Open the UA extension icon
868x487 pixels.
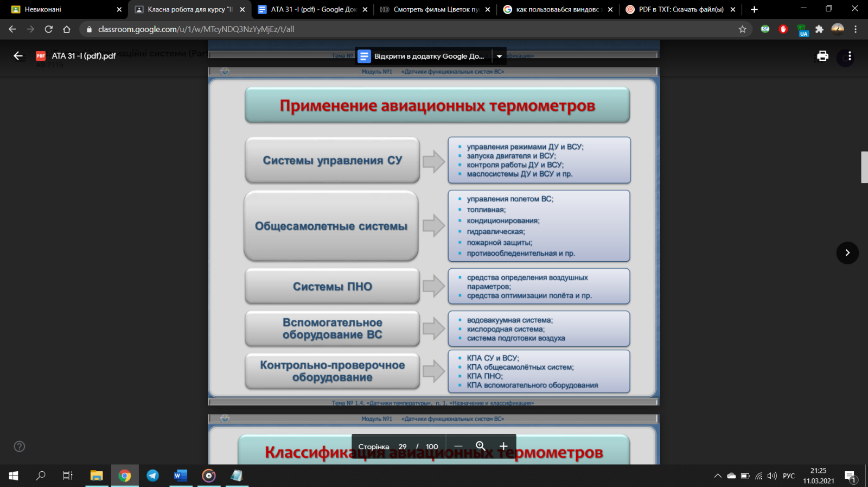(802, 30)
